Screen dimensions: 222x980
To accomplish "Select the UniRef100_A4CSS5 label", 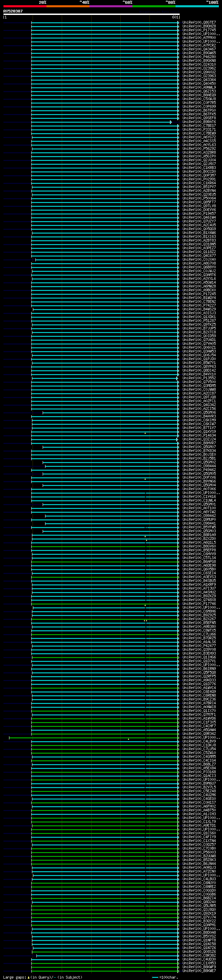I will 199,141.
